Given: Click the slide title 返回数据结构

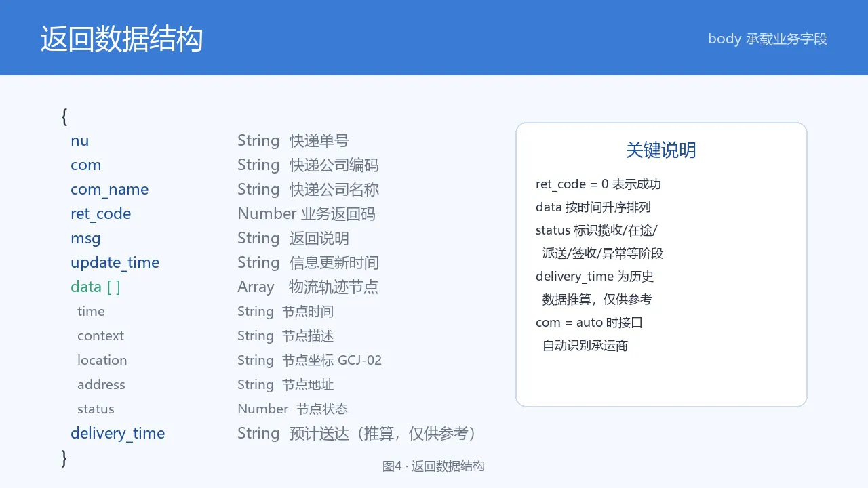Looking at the screenshot, I should 121,39.
